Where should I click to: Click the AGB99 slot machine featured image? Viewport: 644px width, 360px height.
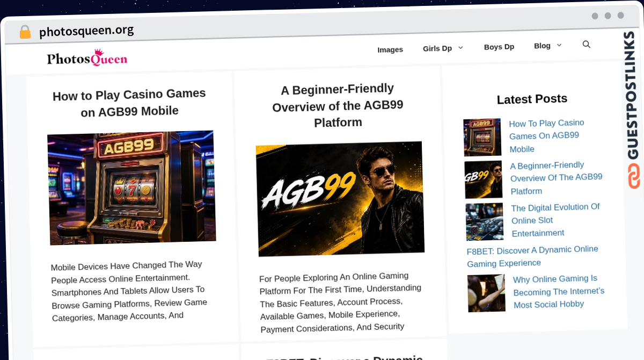[x=131, y=188]
